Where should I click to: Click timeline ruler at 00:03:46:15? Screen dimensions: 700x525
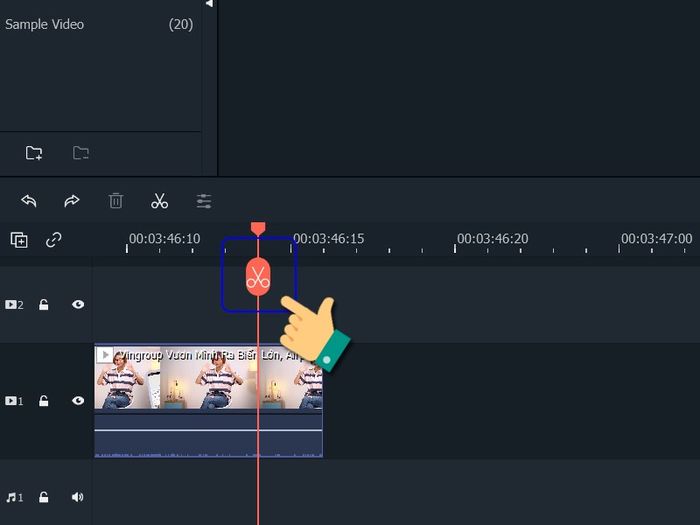coord(329,239)
